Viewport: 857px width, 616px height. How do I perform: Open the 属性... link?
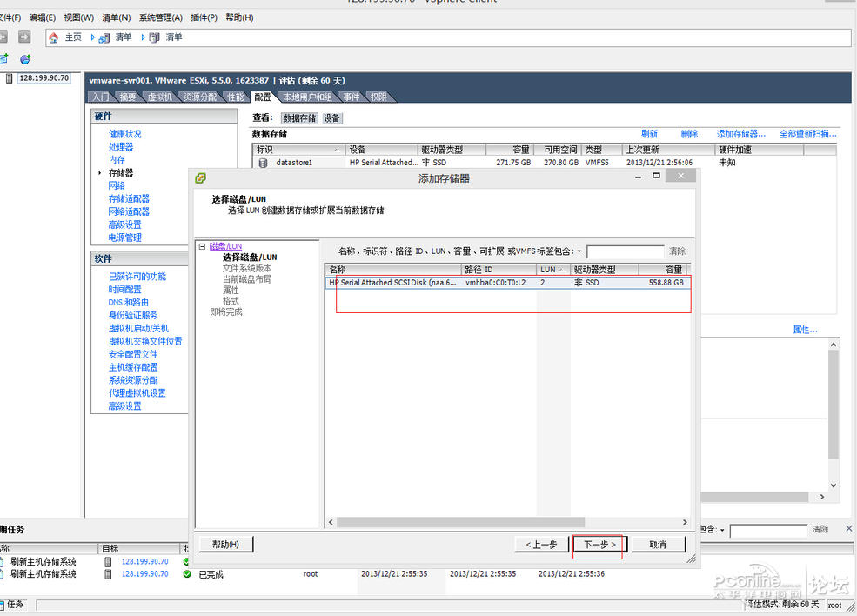click(x=805, y=330)
